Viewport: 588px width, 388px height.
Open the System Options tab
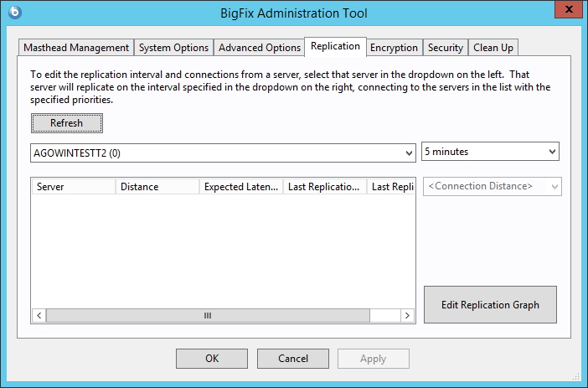click(173, 48)
